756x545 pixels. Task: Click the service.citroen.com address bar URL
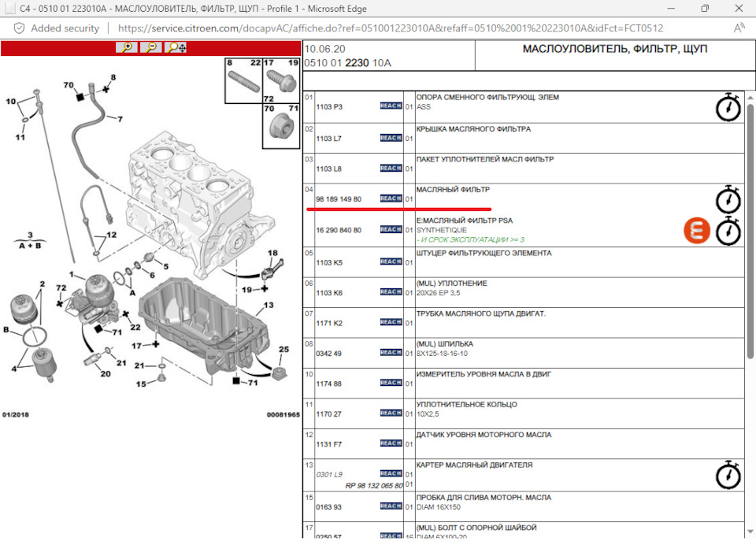click(x=391, y=28)
